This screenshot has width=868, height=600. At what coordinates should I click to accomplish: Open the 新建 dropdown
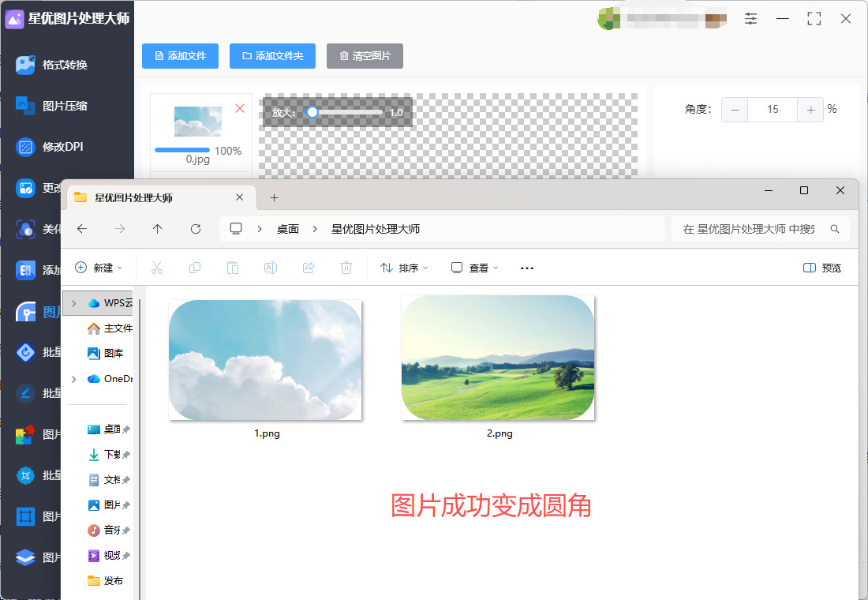tap(99, 268)
